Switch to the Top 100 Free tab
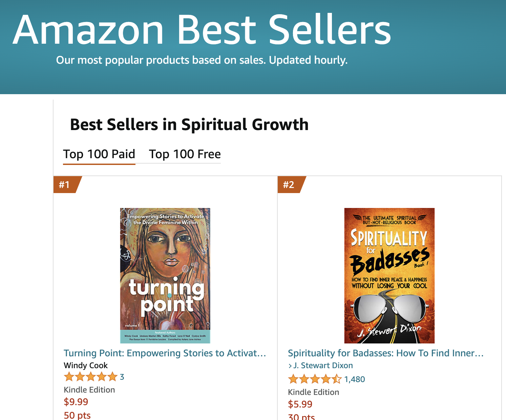The image size is (506, 420). (185, 154)
